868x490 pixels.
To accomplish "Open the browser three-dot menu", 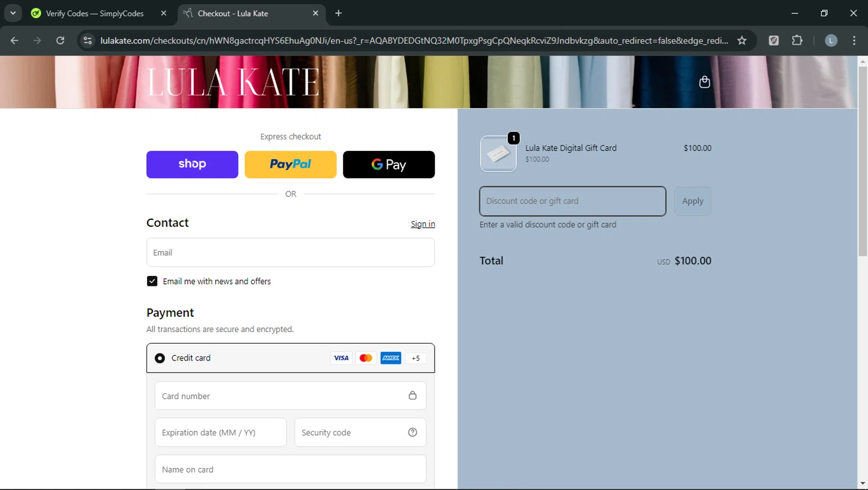I will (854, 40).
